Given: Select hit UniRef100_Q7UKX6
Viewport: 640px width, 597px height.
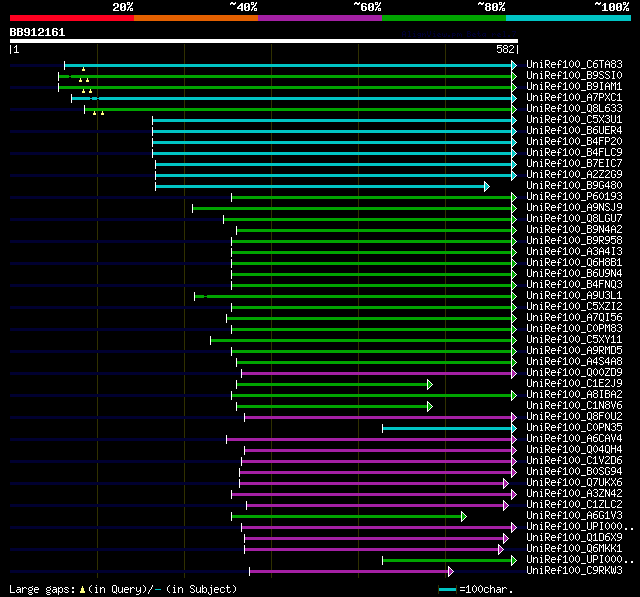Looking at the screenshot, I should click(574, 483).
